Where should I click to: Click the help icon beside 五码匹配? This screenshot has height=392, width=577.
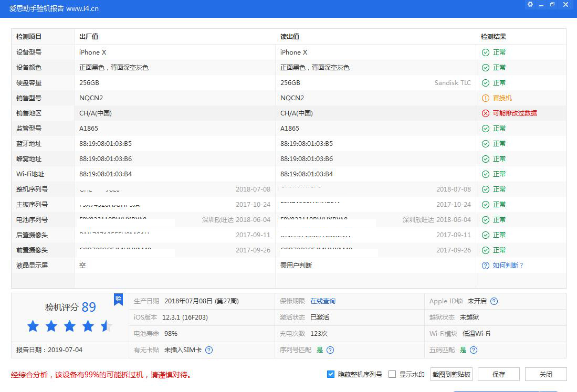point(474,350)
